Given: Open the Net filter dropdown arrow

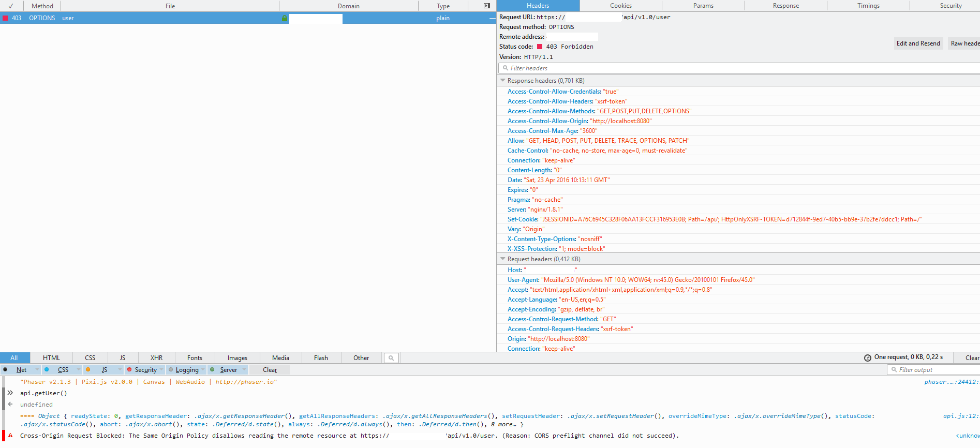Looking at the screenshot, I should click(37, 370).
